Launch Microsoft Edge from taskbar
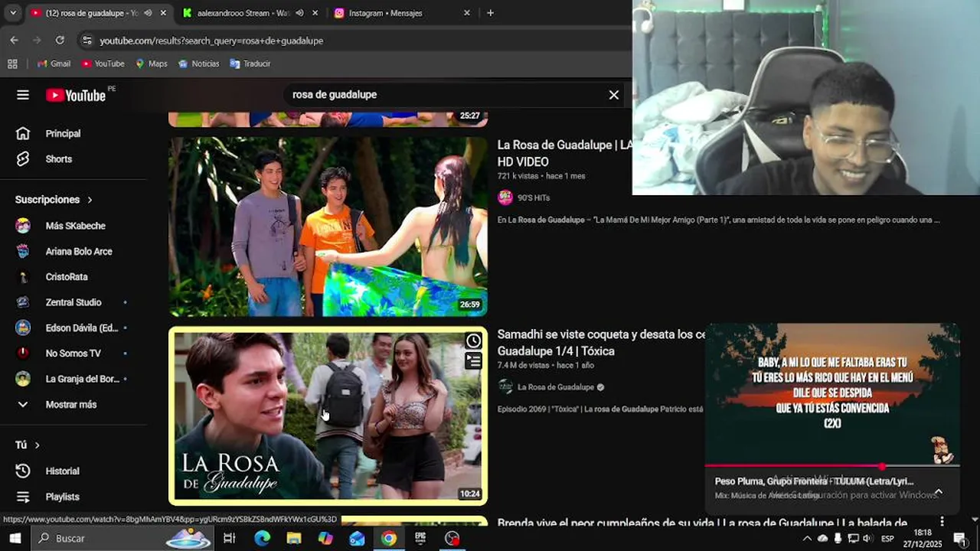The height and width of the screenshot is (551, 980). click(262, 538)
